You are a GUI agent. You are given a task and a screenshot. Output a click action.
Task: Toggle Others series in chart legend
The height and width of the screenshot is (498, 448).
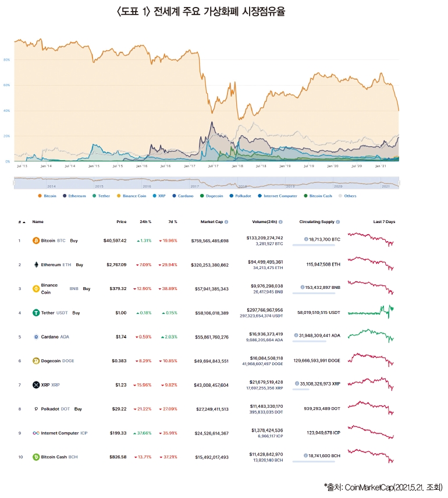pos(347,196)
